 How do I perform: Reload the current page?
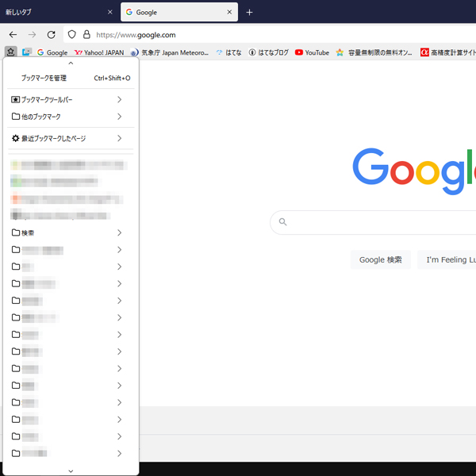51,35
